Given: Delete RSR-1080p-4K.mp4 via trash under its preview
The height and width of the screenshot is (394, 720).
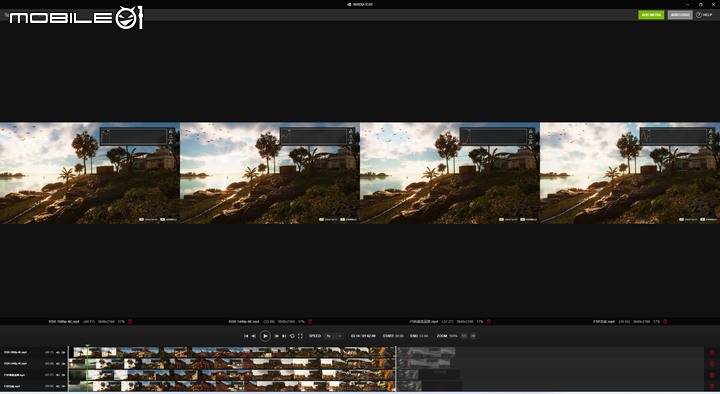Looking at the screenshot, I should (130, 321).
